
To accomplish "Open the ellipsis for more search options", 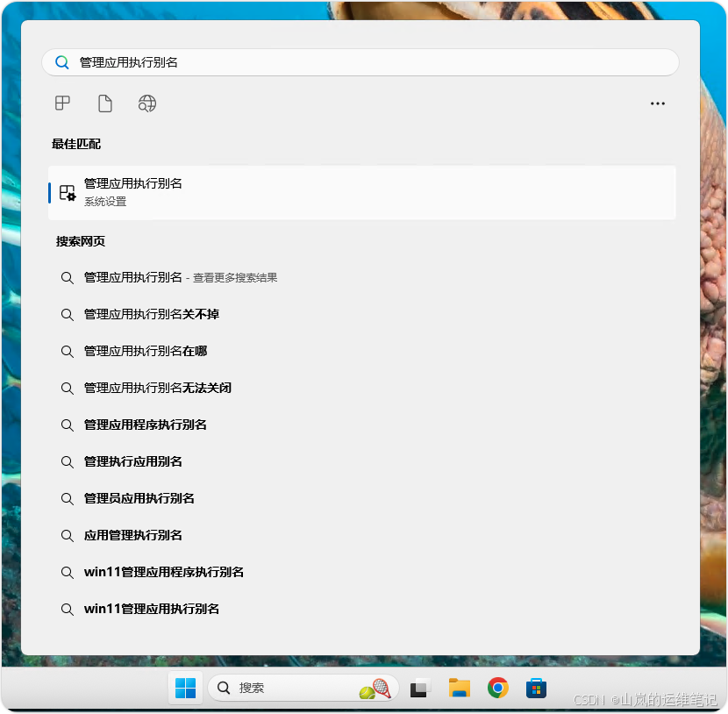I will click(658, 103).
